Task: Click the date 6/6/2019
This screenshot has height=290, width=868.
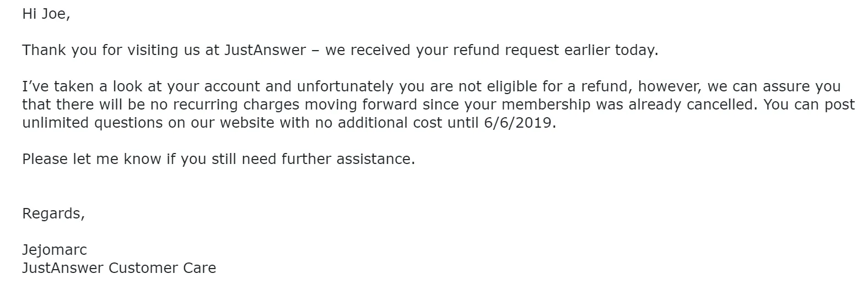Action: click(x=518, y=123)
